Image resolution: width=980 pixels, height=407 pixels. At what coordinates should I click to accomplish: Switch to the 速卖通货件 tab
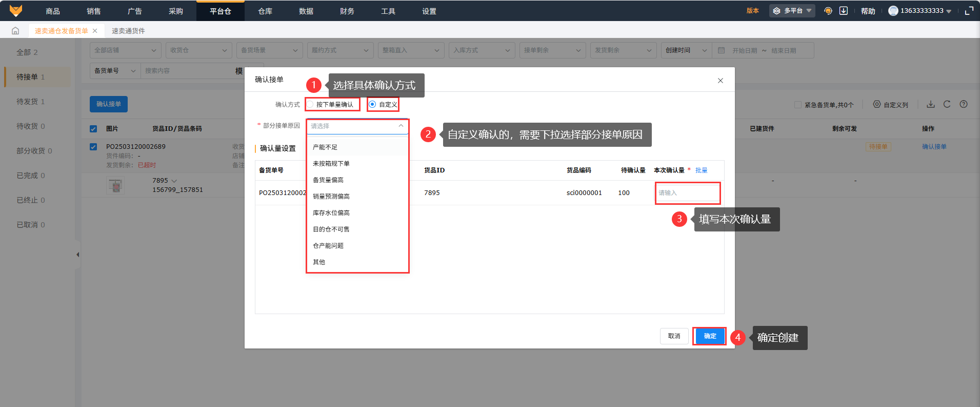click(x=128, y=31)
